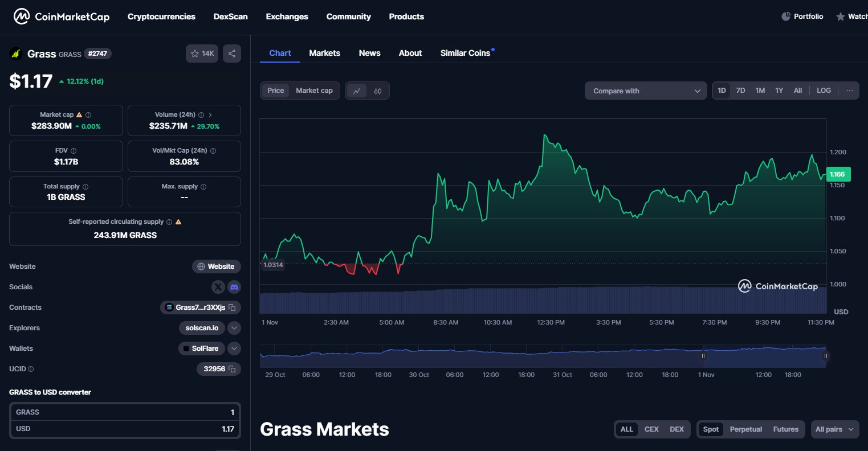
Task: Switch to the About tab
Action: pos(410,53)
